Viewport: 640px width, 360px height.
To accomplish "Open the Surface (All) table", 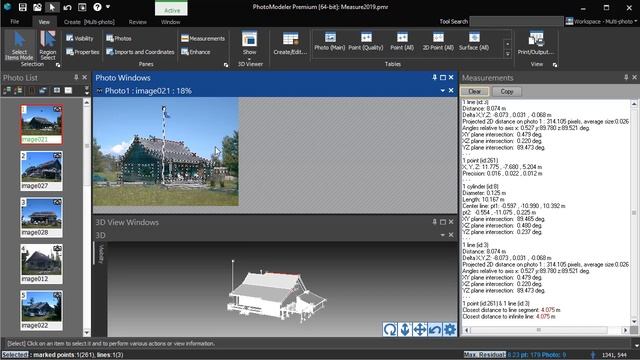I will tap(474, 42).
